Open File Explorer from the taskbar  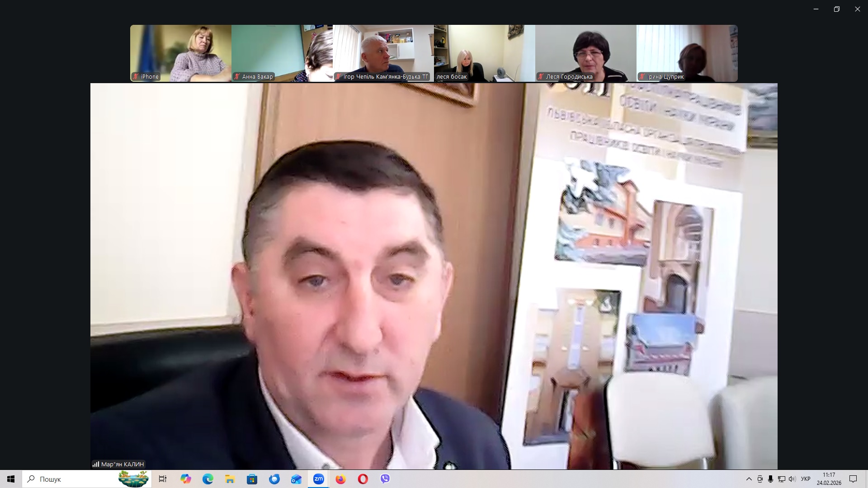click(230, 479)
